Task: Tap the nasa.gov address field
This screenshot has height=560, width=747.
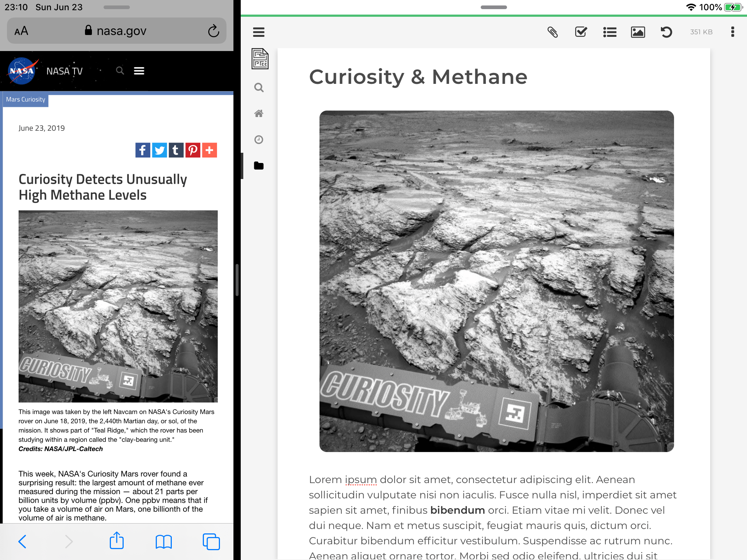Action: [116, 31]
